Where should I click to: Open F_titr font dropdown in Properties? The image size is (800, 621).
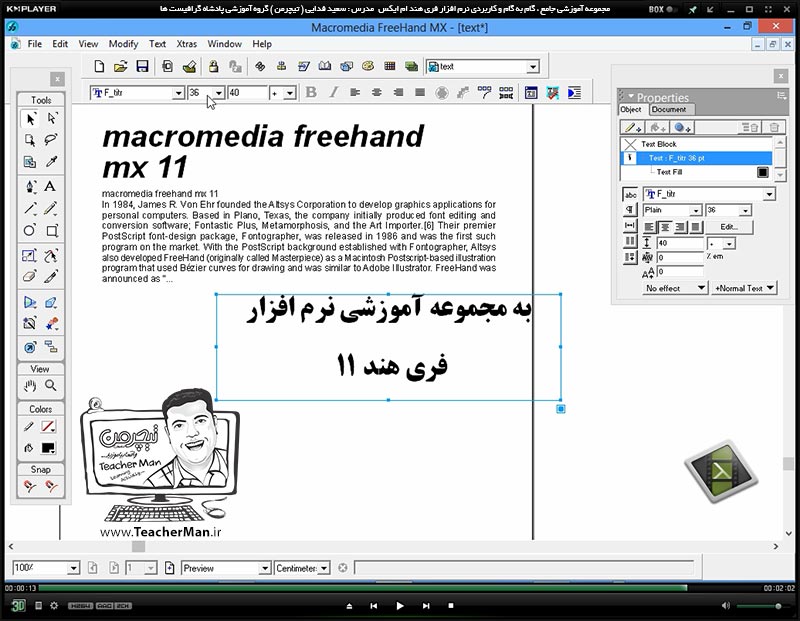click(x=769, y=194)
